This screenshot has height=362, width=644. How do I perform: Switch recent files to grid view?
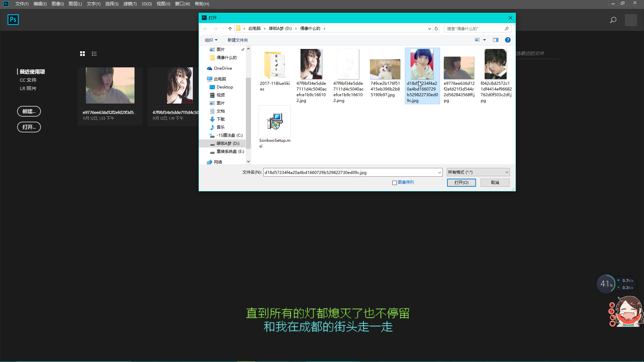pyautogui.click(x=83, y=54)
